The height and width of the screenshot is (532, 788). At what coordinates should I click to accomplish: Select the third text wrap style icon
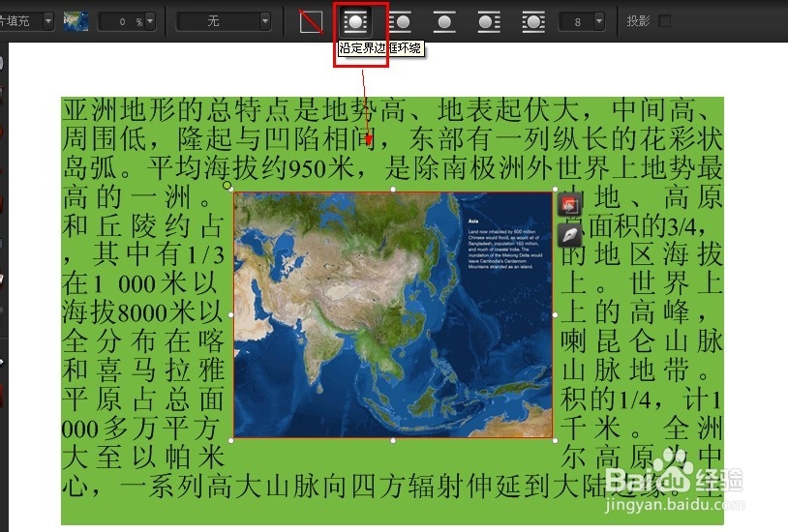coord(400,21)
